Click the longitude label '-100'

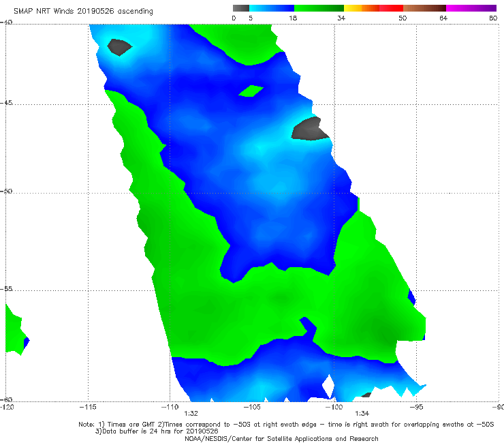[334, 407]
